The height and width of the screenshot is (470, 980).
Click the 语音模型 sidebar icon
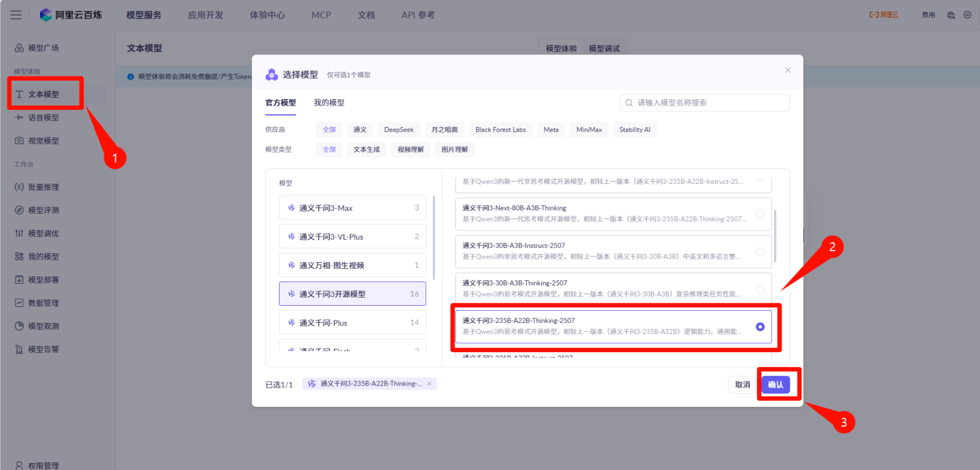click(20, 117)
